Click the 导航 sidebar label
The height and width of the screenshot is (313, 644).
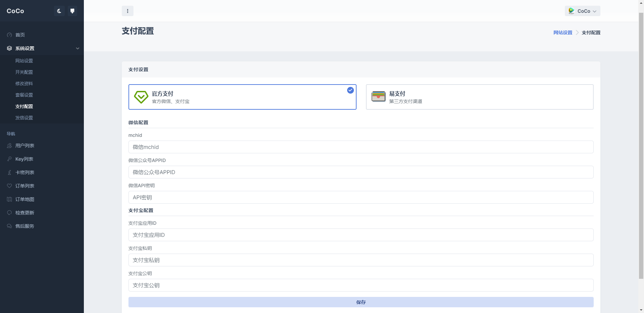point(11,134)
